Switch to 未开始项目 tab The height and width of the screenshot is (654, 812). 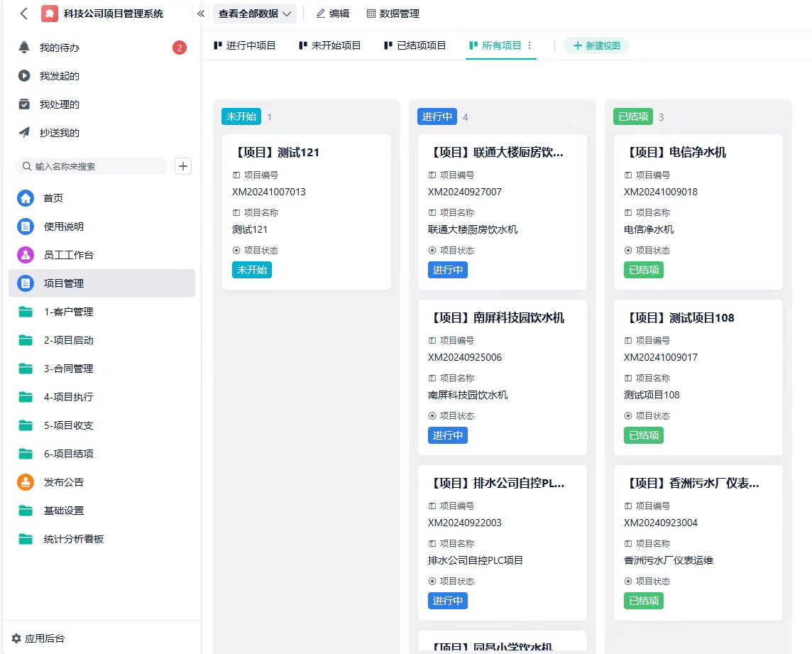(x=330, y=45)
